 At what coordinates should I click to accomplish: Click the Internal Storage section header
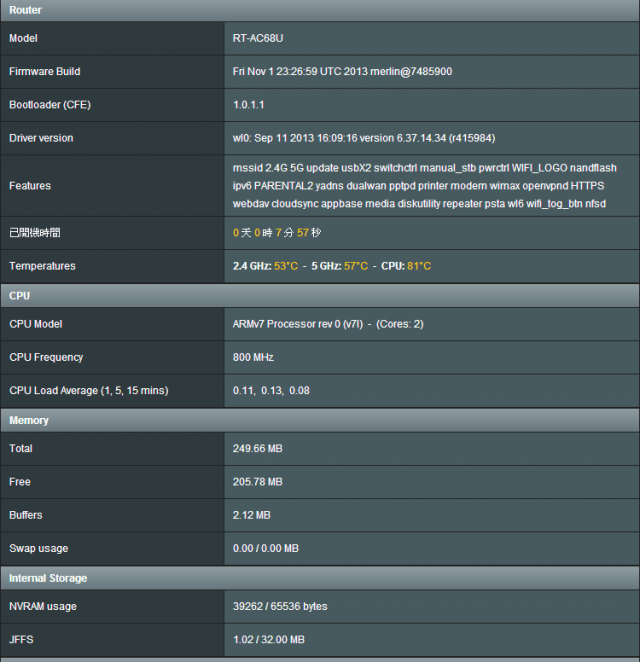pos(320,578)
